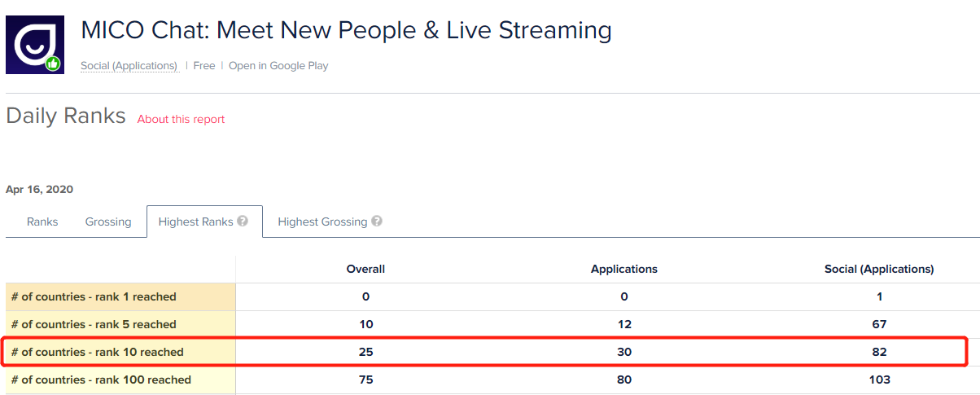Click the MICO Chat app icon
Viewport: 980px width, 395px height.
point(35,45)
